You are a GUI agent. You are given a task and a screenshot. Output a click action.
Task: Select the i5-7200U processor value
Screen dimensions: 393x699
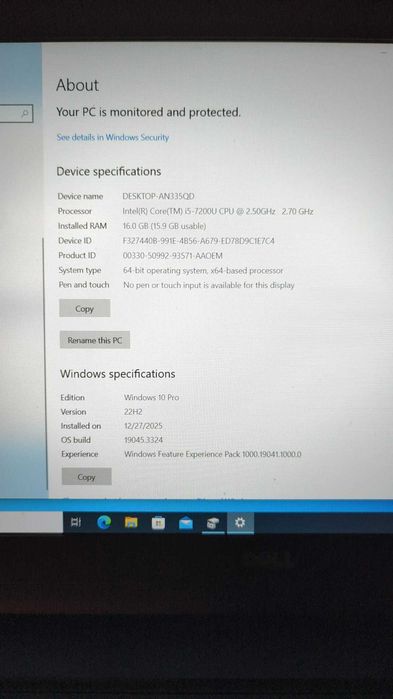(x=218, y=211)
